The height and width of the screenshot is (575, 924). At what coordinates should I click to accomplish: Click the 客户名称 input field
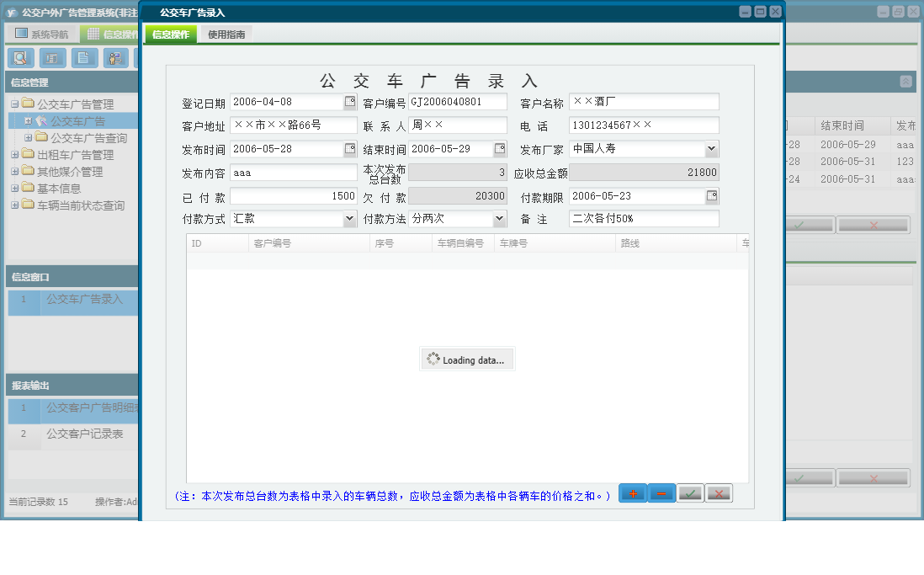pyautogui.click(x=644, y=101)
